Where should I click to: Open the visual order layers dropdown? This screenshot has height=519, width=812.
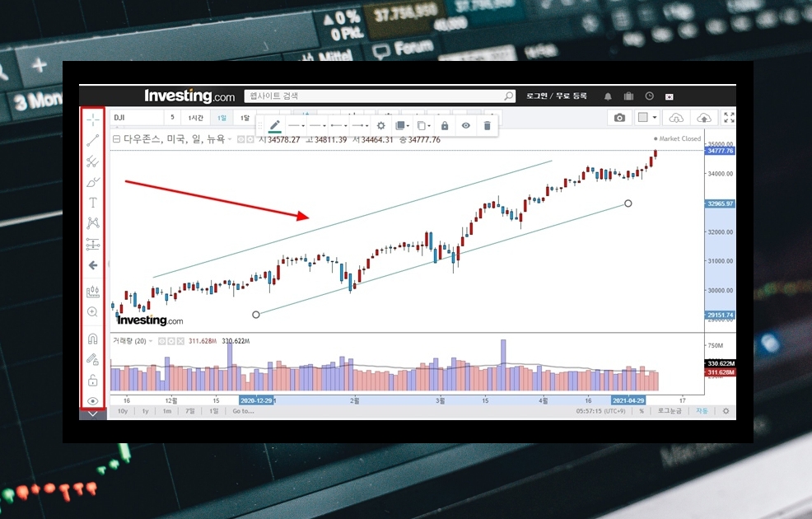(403, 126)
